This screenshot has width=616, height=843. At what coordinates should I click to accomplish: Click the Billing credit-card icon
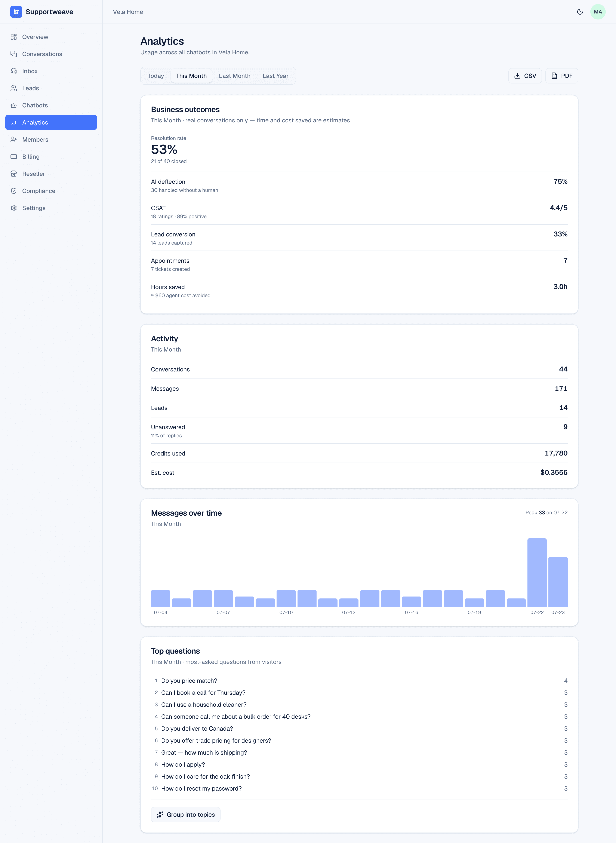(14, 157)
